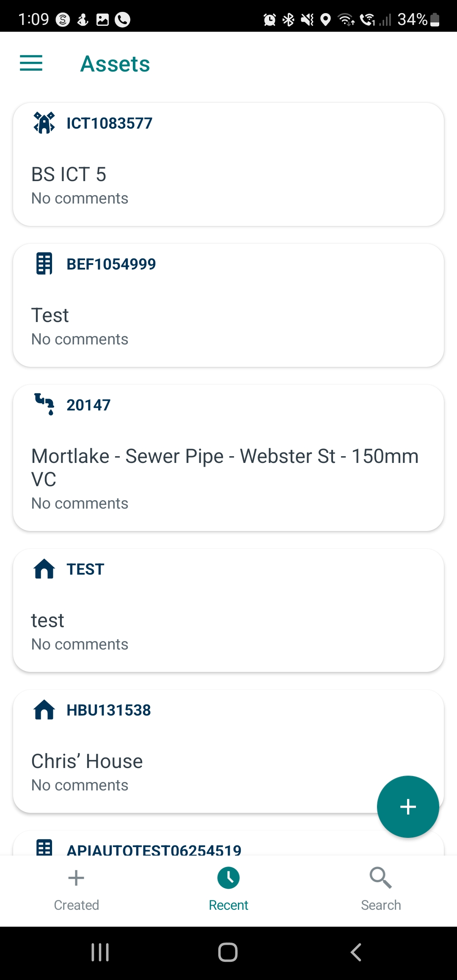Select the BEF1054999 asset ID heading
This screenshot has width=457, height=980.
tap(111, 264)
